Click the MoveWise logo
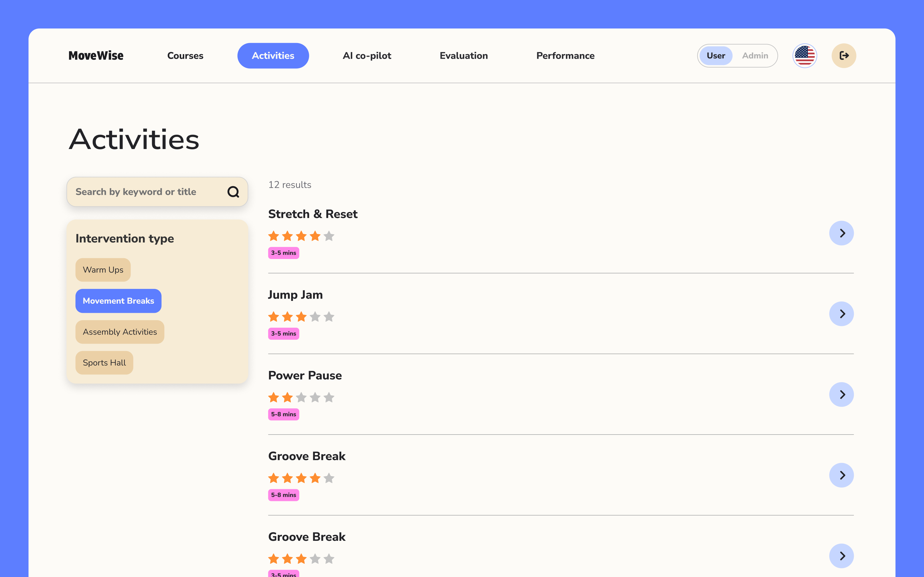The image size is (924, 577). tap(96, 56)
